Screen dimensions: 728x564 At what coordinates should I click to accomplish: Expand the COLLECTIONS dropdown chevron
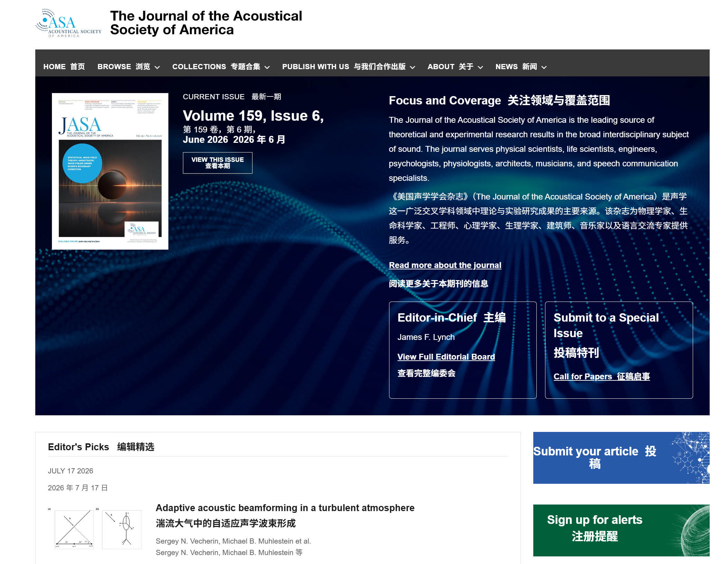coord(267,67)
